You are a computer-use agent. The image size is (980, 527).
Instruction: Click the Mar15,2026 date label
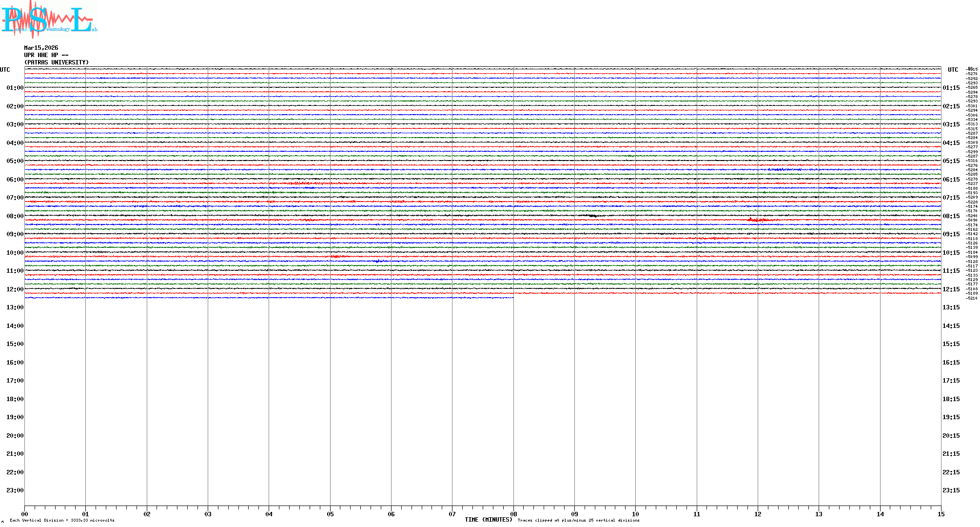pos(41,48)
